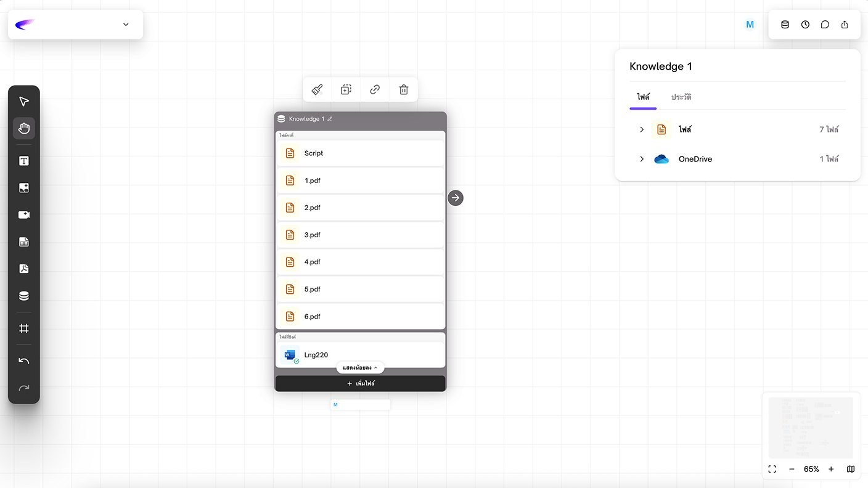Screen dimensions: 868x488
Task: Pick the knowledge database tool
Action: pos(24,296)
